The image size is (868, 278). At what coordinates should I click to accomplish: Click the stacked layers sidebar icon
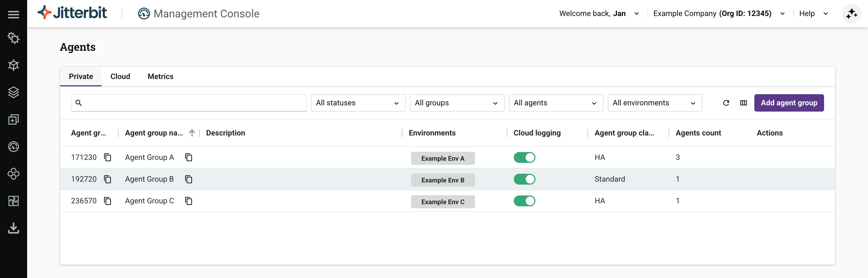[14, 92]
